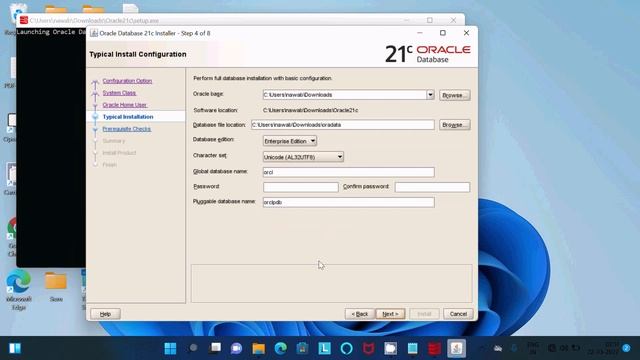Open the Oracle Home User step

pyautogui.click(x=124, y=105)
